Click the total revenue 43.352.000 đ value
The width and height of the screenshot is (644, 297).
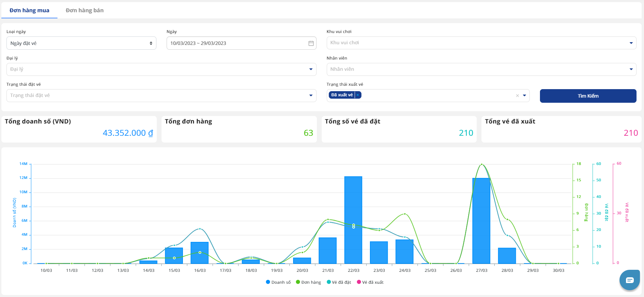pos(128,133)
